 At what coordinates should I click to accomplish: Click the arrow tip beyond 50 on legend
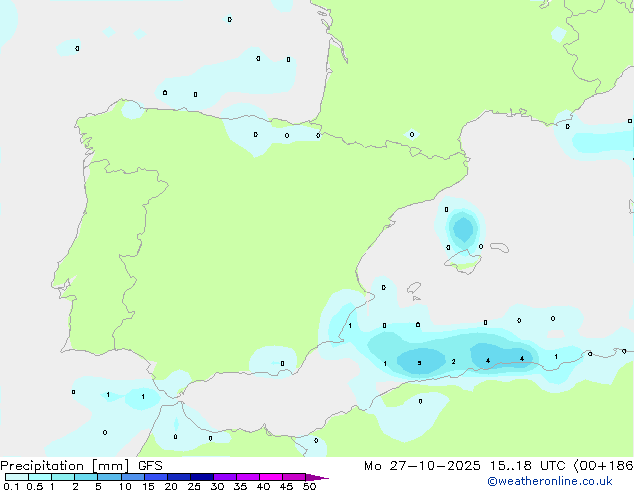pos(317,478)
